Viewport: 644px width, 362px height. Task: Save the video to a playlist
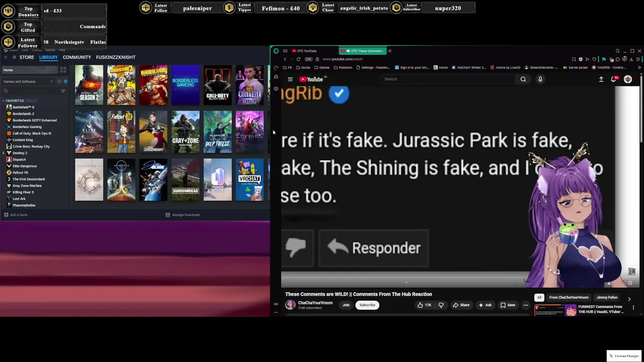pyautogui.click(x=508, y=305)
